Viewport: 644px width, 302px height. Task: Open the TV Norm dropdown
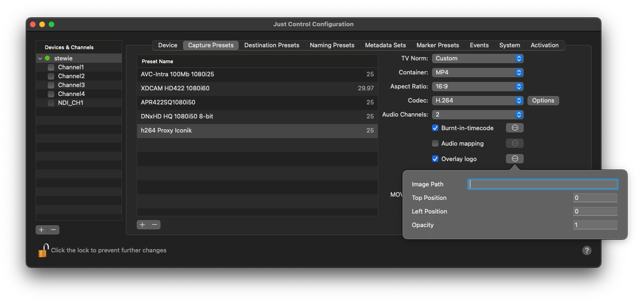coord(477,59)
